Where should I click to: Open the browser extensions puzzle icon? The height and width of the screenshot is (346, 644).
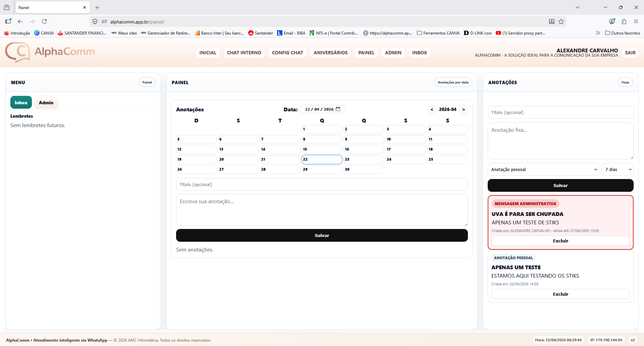624,21
